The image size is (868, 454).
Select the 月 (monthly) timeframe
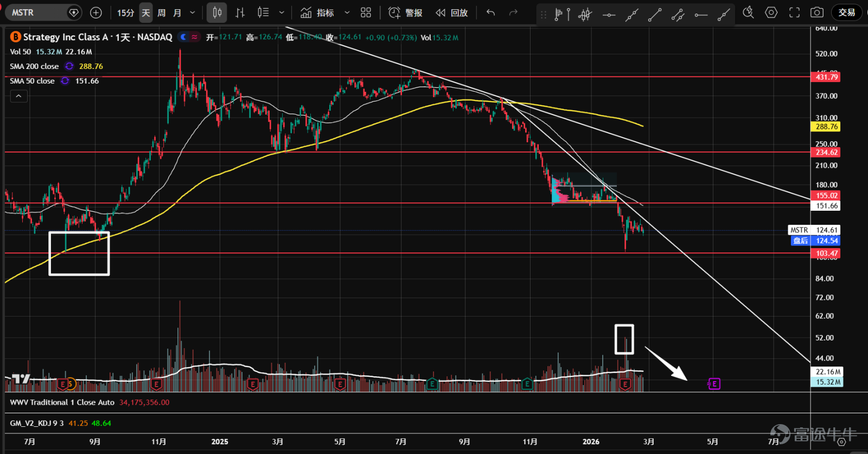pyautogui.click(x=177, y=12)
